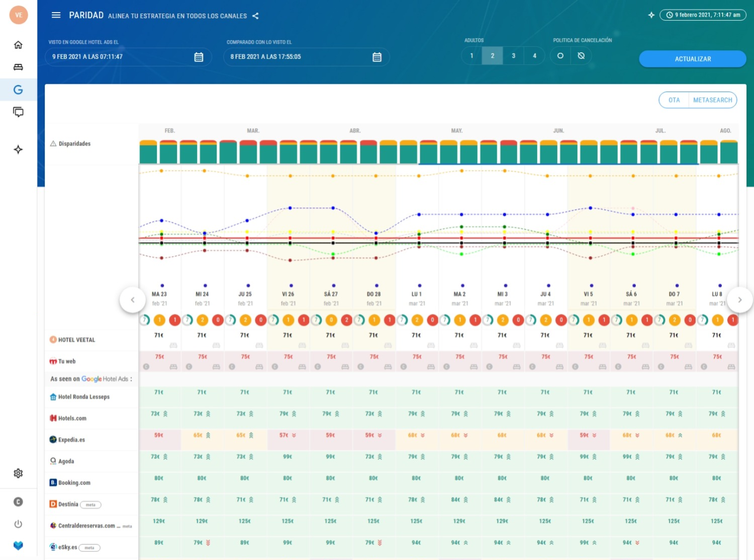Click the Disparidades warning icon

pyautogui.click(x=53, y=144)
